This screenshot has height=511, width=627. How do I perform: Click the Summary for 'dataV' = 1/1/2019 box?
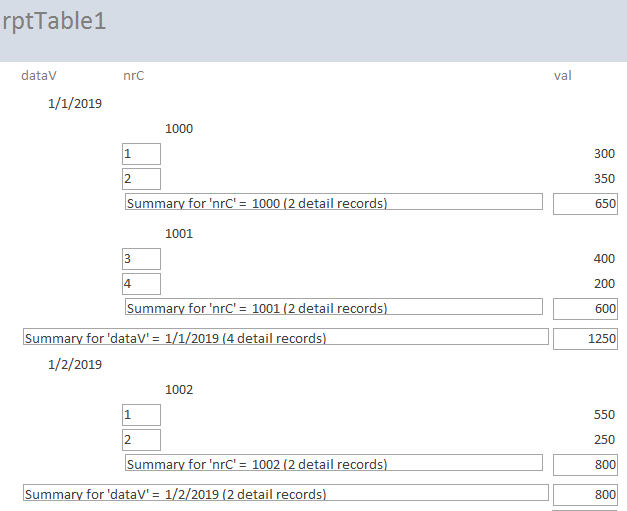[x=286, y=337]
